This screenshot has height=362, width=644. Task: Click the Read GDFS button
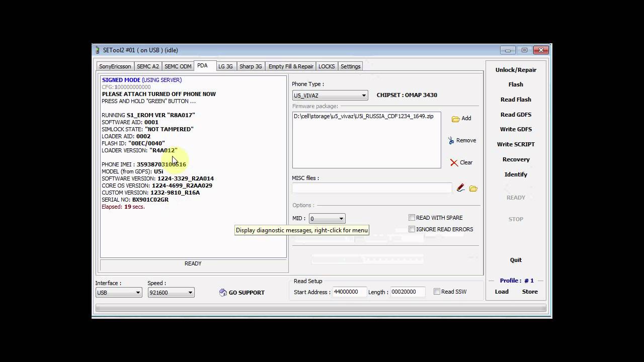516,115
